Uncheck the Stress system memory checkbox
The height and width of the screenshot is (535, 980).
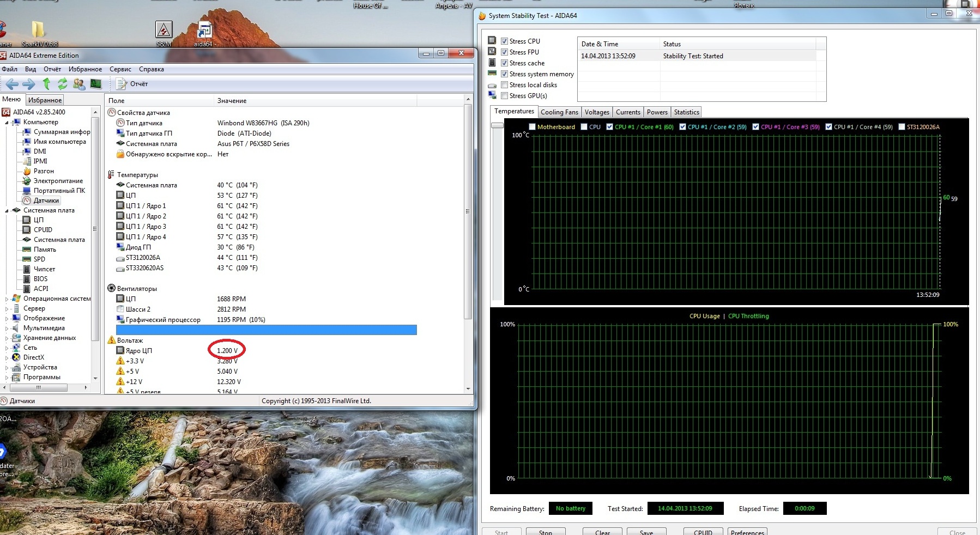pos(505,74)
